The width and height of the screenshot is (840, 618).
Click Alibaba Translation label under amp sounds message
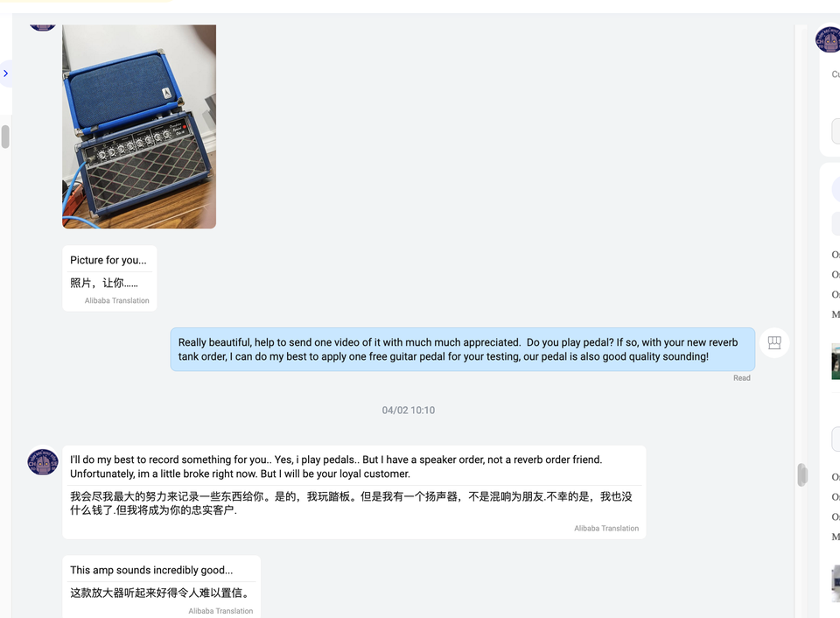pos(220,611)
